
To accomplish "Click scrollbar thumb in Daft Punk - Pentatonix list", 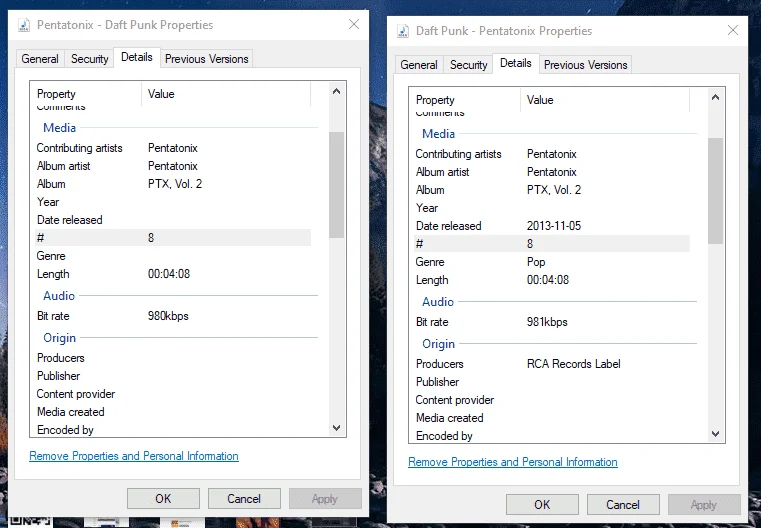I will coord(715,191).
